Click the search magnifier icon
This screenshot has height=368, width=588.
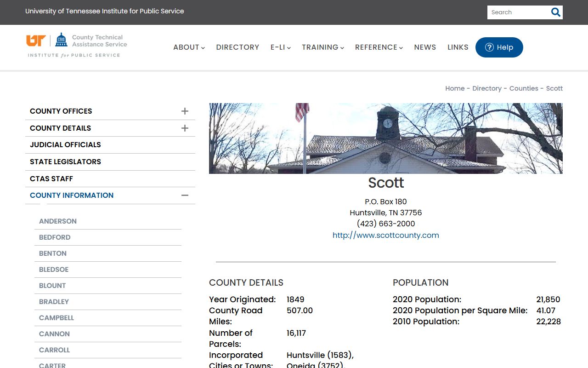[x=556, y=12]
